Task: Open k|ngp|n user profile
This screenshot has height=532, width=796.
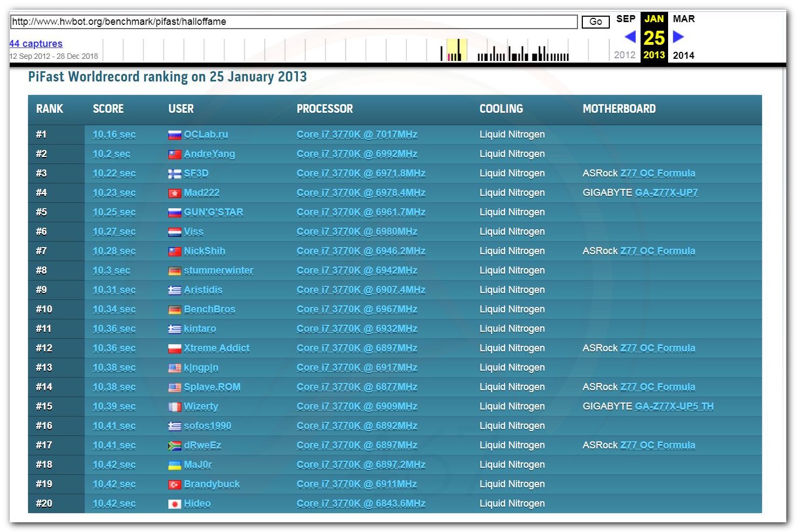Action: 201,367
